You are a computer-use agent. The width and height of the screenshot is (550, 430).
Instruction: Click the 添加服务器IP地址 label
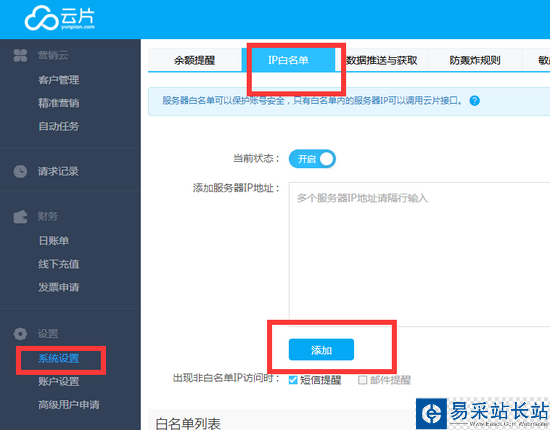coord(236,188)
